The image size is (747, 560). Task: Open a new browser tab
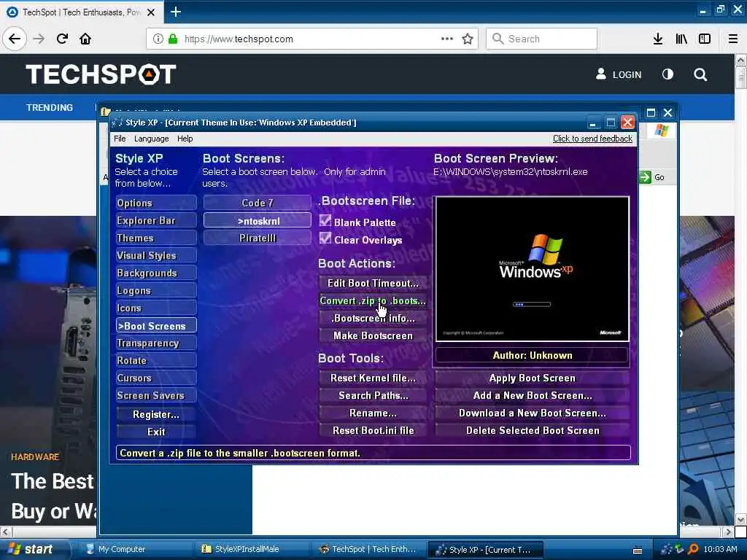pyautogui.click(x=175, y=12)
